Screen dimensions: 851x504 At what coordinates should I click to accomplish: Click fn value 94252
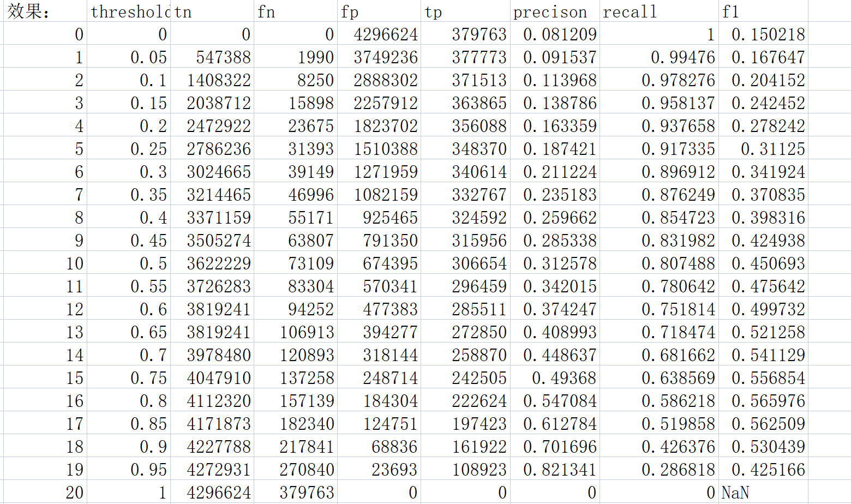pos(296,309)
